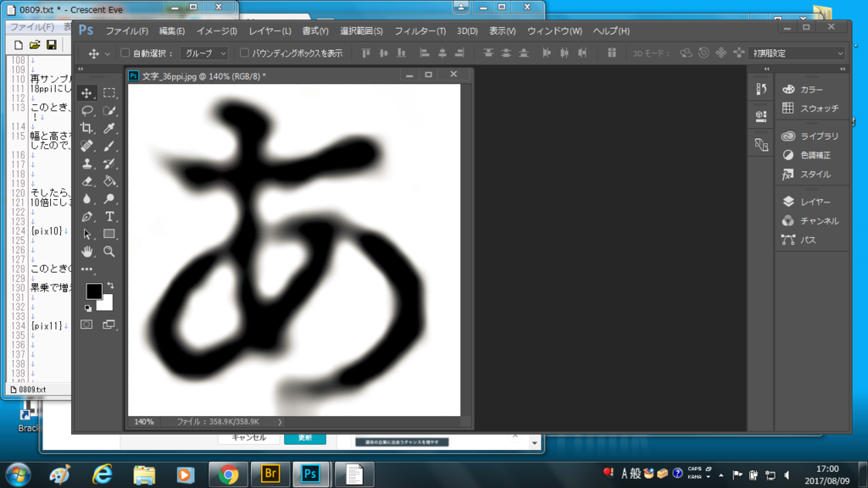Collapse the right panel dock arrows

pyautogui.click(x=843, y=69)
